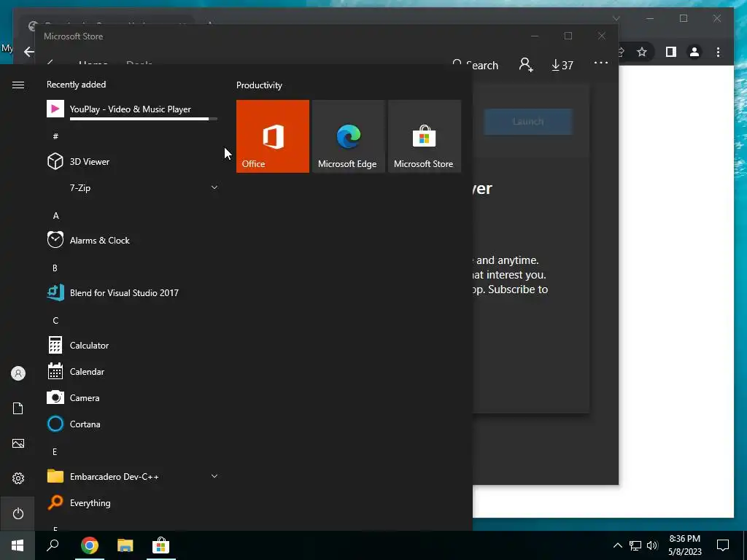Toggle Chrome's side panel icon
Image resolution: width=747 pixels, height=560 pixels.
(671, 52)
